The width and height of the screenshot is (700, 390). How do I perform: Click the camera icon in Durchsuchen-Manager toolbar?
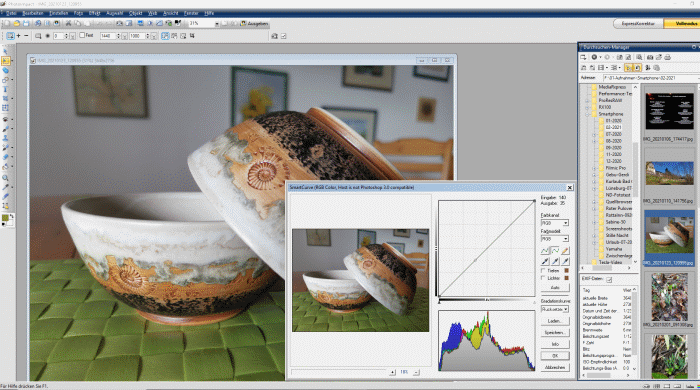650,57
